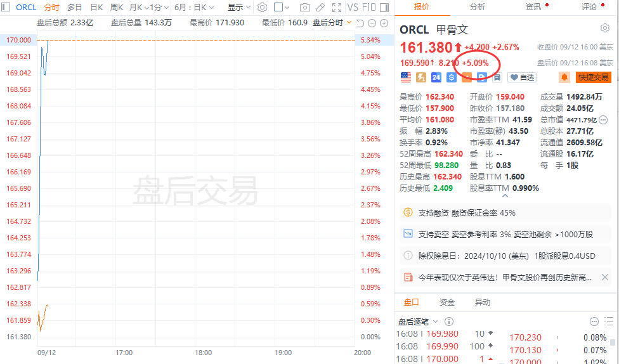
Task: Switch order book list view icon
Action: 609,322
